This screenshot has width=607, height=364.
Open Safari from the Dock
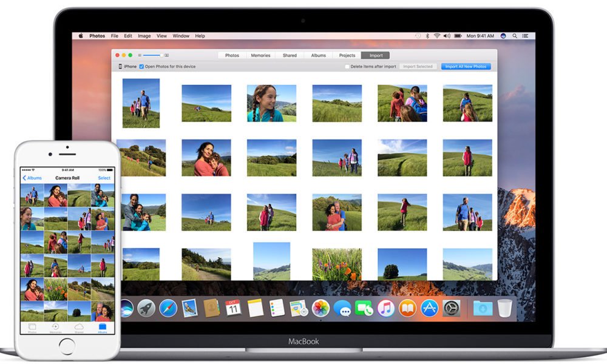168,308
